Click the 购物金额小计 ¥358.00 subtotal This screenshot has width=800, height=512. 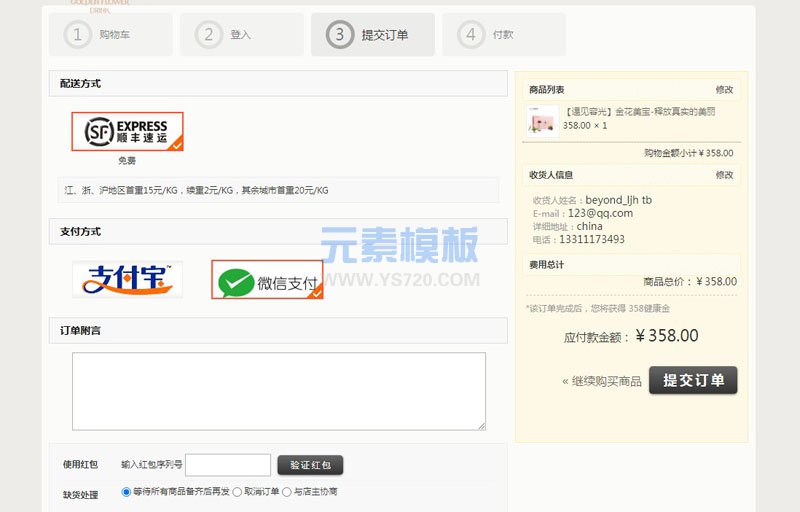pyautogui.click(x=688, y=153)
